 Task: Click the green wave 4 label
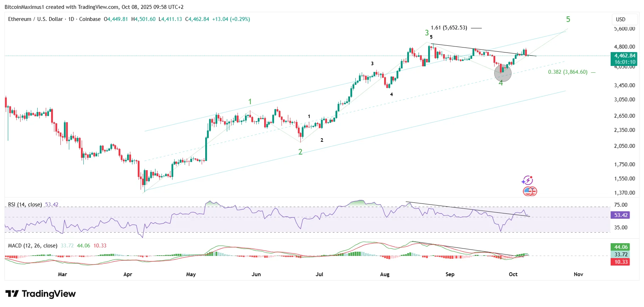click(x=501, y=83)
